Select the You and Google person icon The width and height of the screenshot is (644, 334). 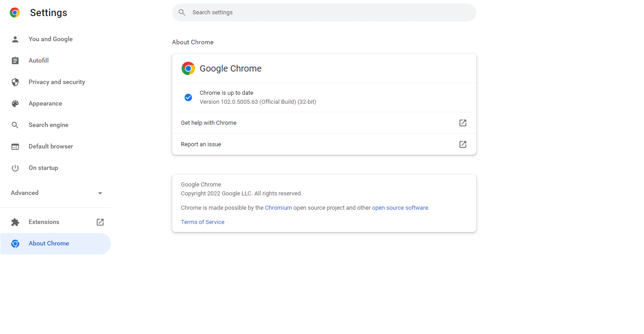pos(15,39)
